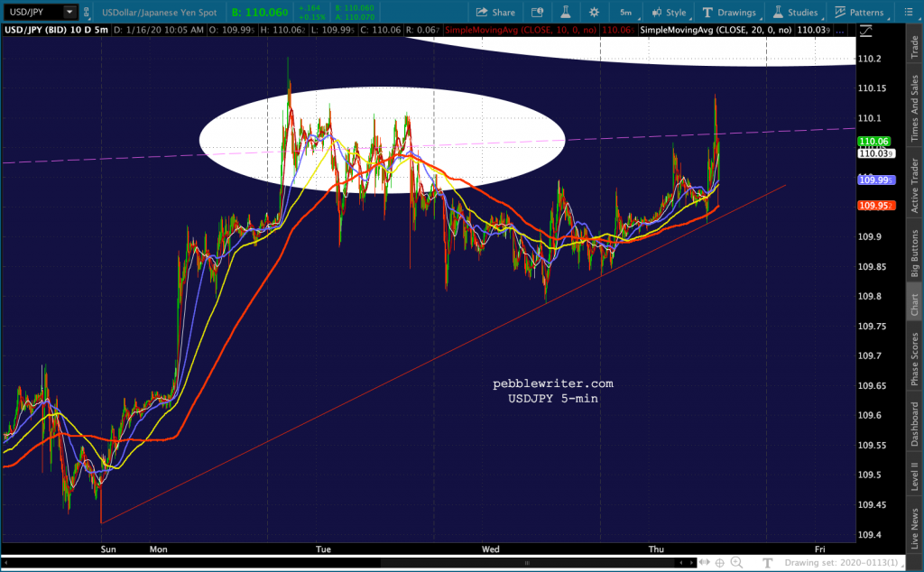Click the 110.2 value on price axis
The height and width of the screenshot is (572, 924).
(x=869, y=59)
